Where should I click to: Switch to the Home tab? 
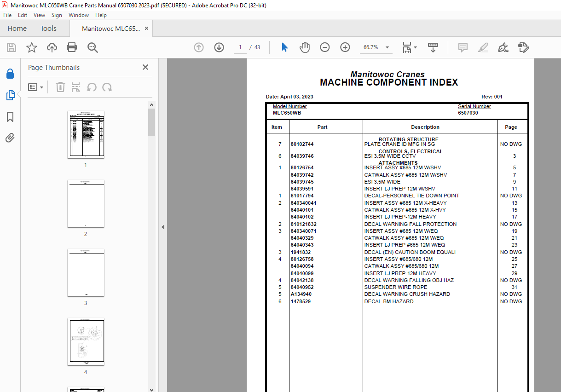point(17,29)
